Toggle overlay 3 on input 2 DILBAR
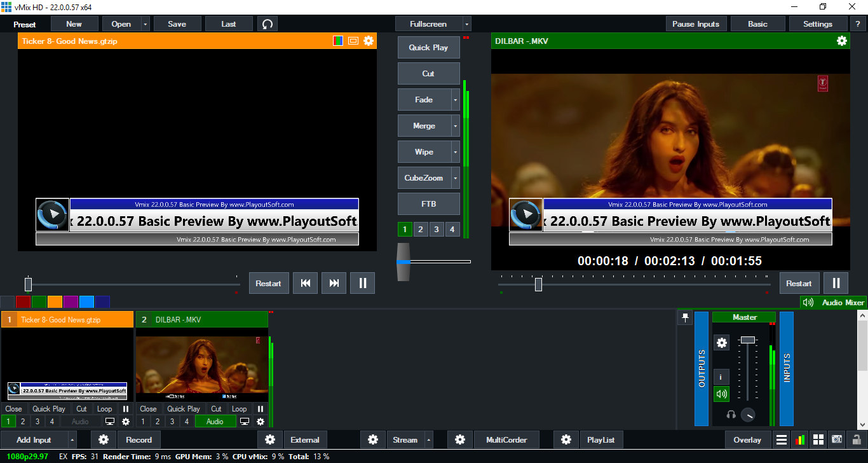The width and height of the screenshot is (868, 463). (172, 421)
